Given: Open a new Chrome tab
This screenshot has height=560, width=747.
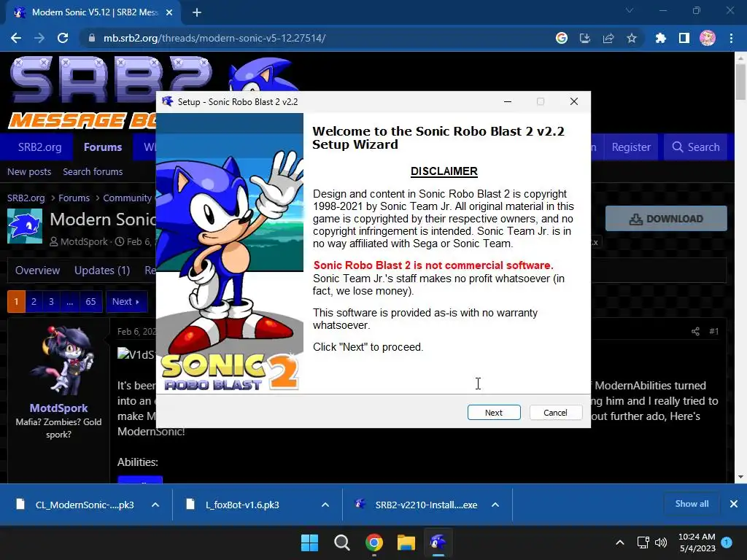Looking at the screenshot, I should (197, 13).
